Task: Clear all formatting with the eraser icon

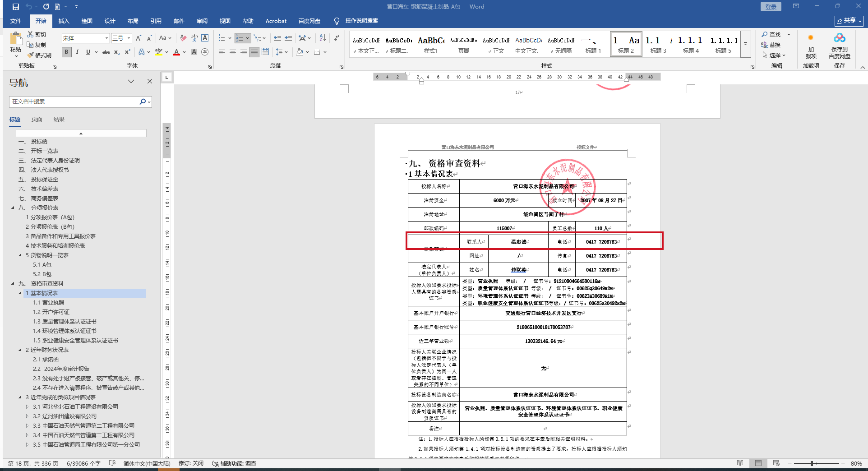Action: point(183,38)
